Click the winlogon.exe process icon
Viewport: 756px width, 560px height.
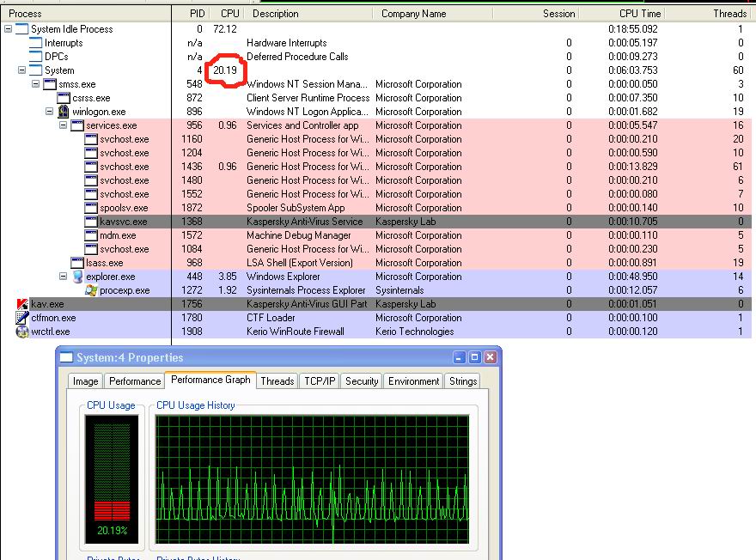pyautogui.click(x=64, y=112)
